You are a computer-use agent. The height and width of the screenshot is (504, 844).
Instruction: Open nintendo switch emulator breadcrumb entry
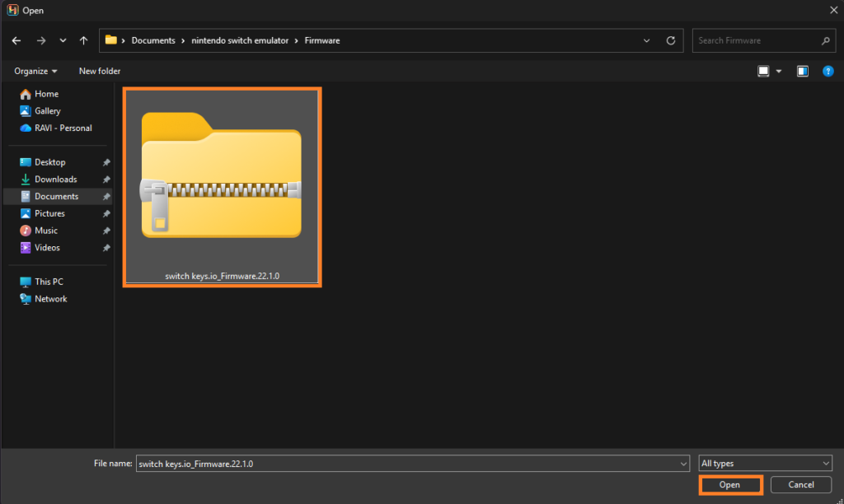pos(241,40)
